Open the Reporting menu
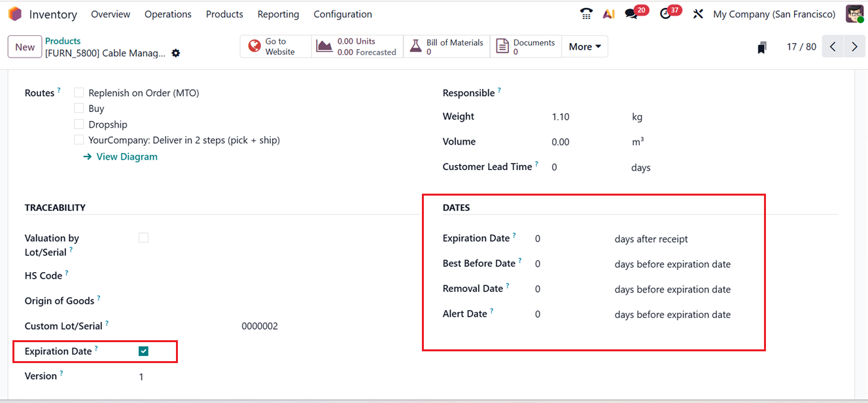 point(278,14)
